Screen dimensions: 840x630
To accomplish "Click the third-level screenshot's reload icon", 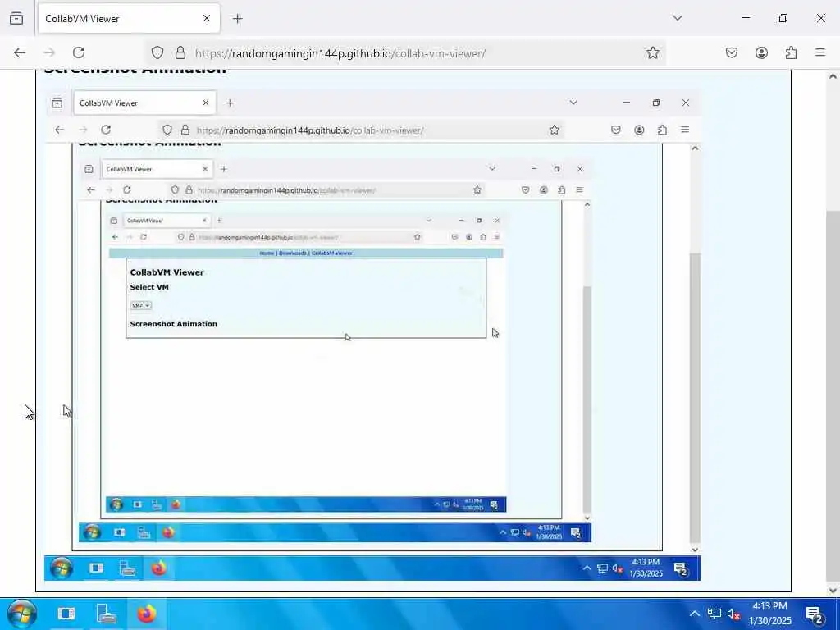I will pyautogui.click(x=127, y=189).
